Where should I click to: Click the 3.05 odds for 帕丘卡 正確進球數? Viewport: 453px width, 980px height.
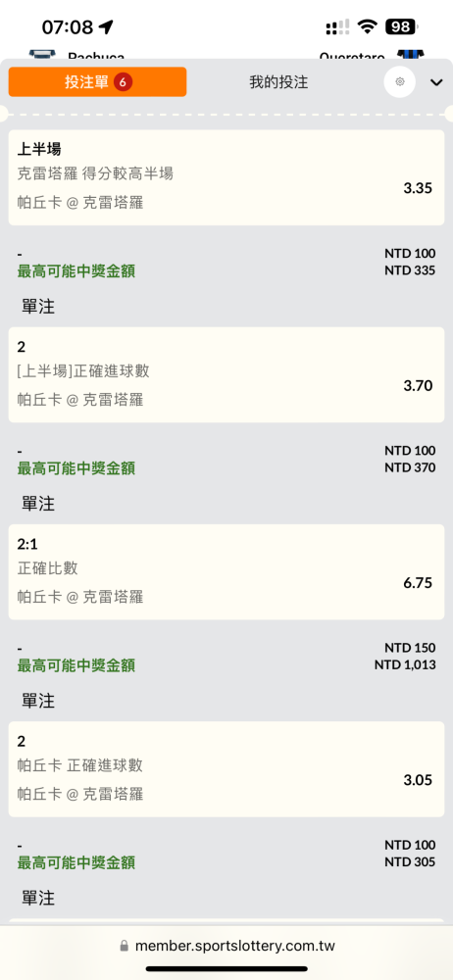tap(418, 780)
